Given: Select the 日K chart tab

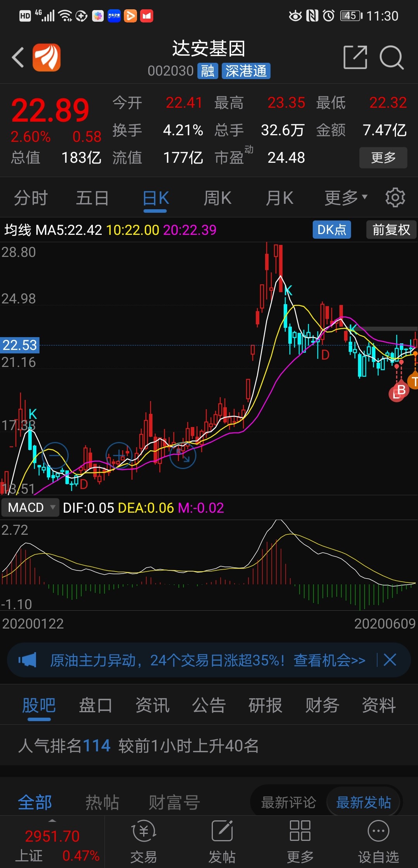Looking at the screenshot, I should [x=156, y=198].
